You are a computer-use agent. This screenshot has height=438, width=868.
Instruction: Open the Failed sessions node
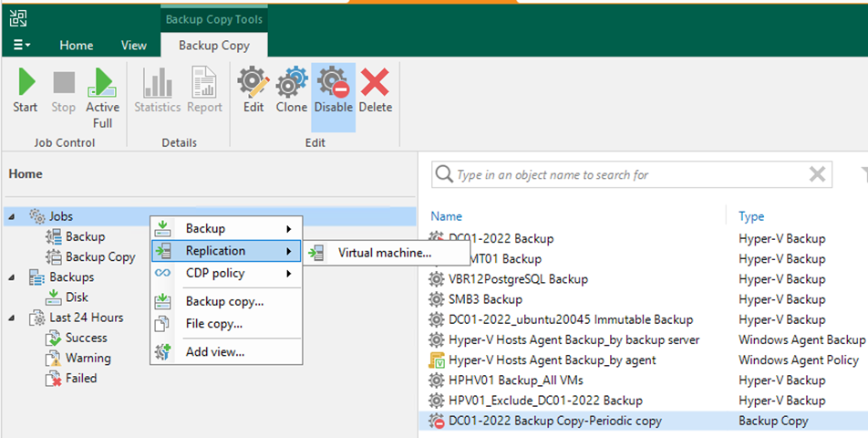click(x=81, y=379)
